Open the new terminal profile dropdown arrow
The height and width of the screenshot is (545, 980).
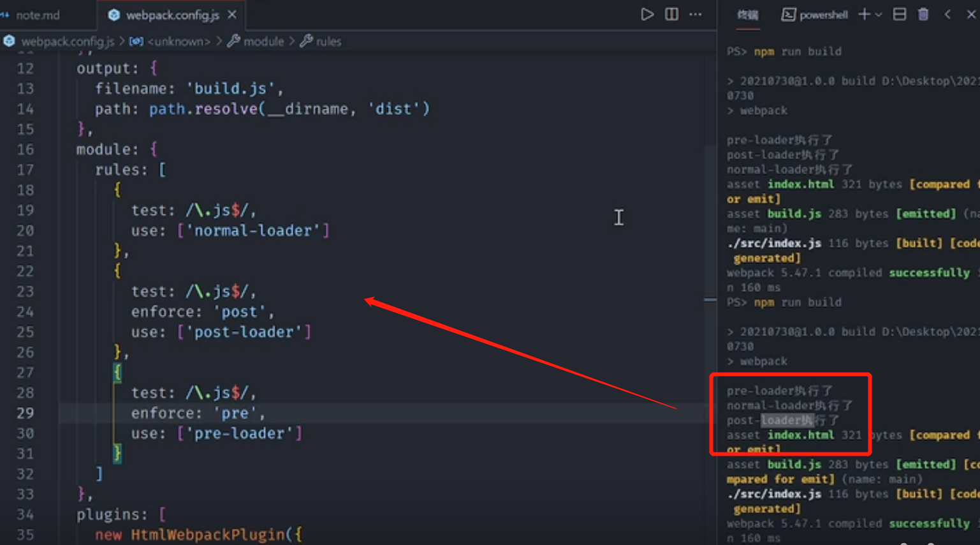(879, 15)
